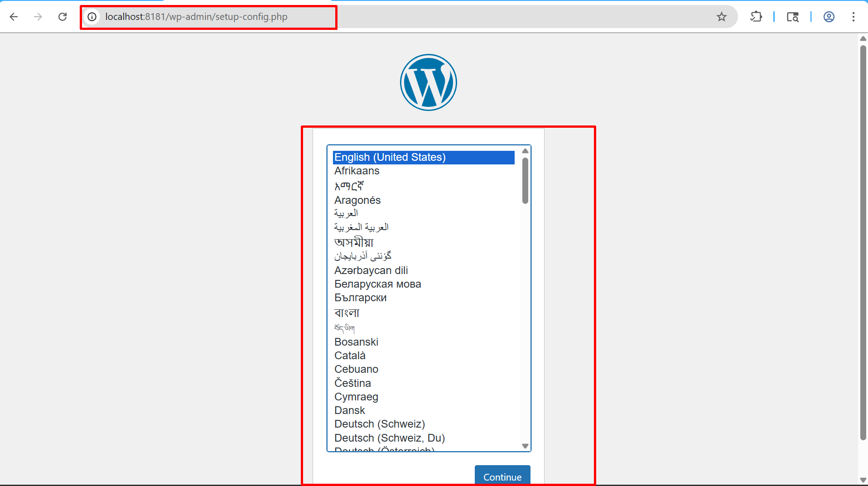Choose Cymraeg from the list
868x486 pixels.
(424, 397)
